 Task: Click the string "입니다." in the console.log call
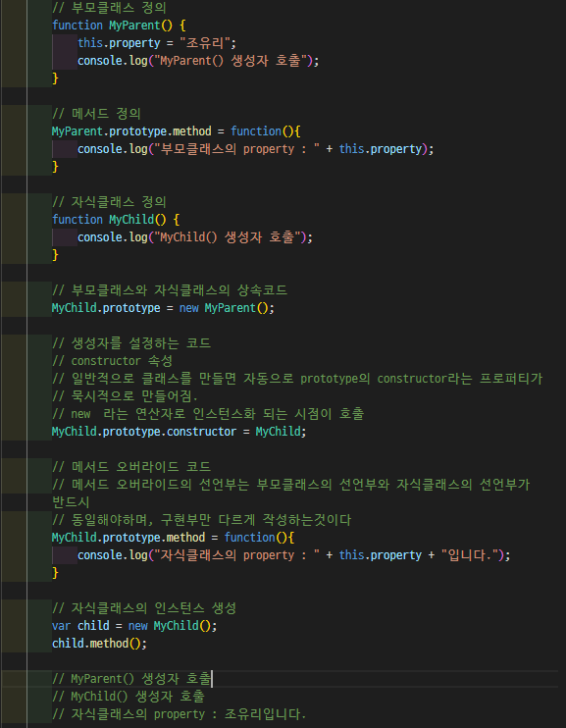(x=469, y=554)
